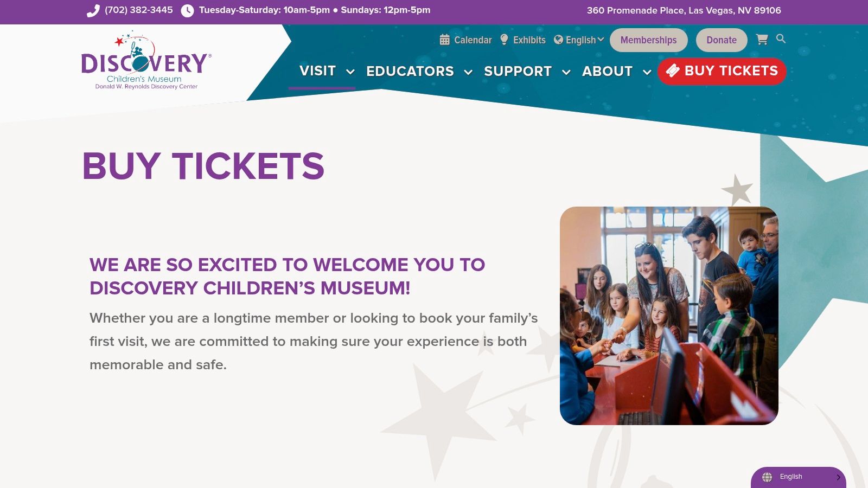Open the shopping cart
The height and width of the screenshot is (488, 868).
[x=762, y=40]
